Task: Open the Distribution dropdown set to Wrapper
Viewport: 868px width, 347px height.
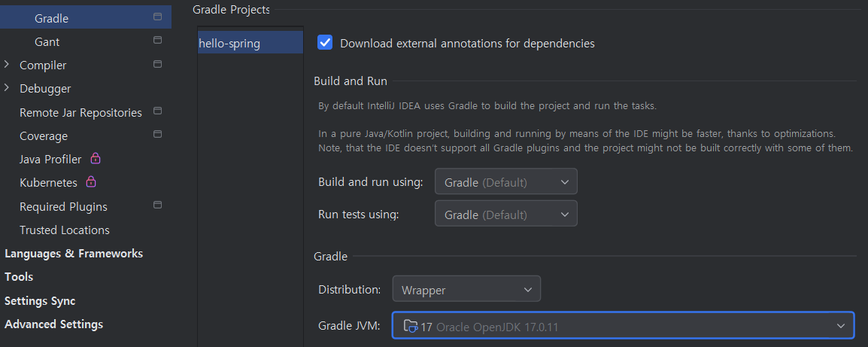Action: coord(466,289)
